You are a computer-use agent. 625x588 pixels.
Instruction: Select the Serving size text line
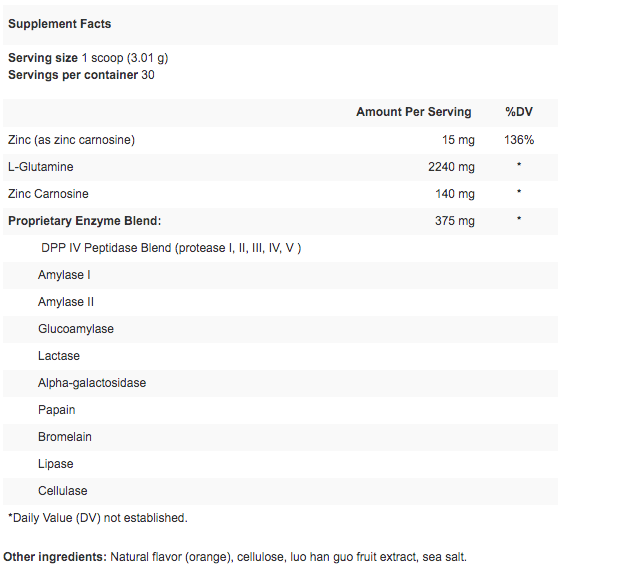point(88,58)
